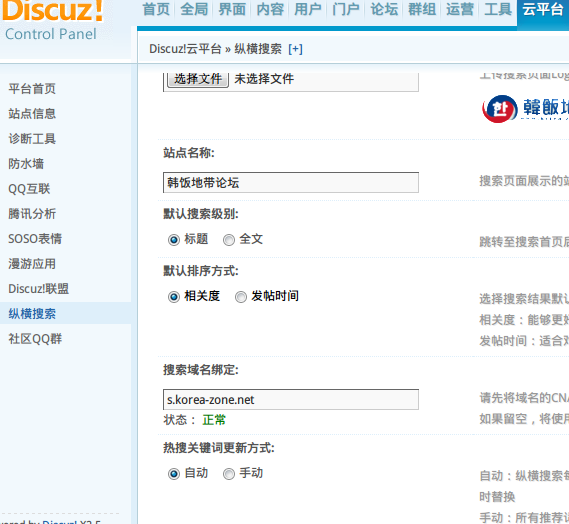The height and width of the screenshot is (524, 569).
Task: Click the 站点名称: label
Action: tap(189, 153)
